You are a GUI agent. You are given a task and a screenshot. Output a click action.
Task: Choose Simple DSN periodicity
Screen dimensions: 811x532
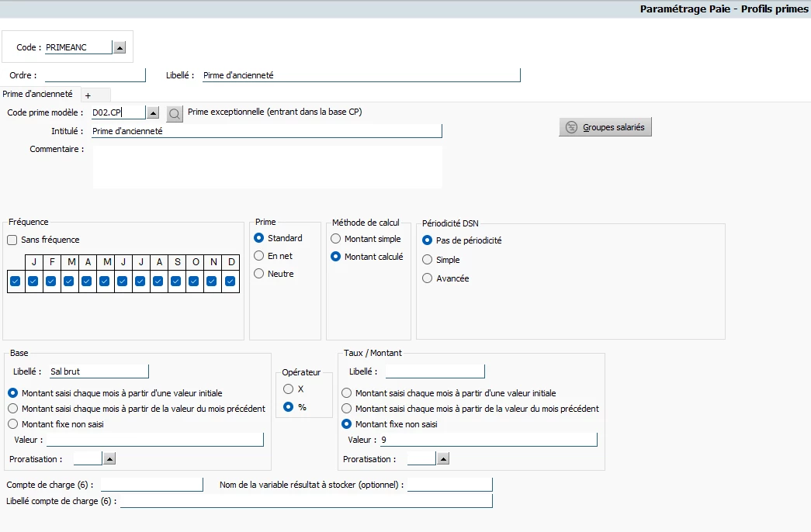tap(427, 260)
